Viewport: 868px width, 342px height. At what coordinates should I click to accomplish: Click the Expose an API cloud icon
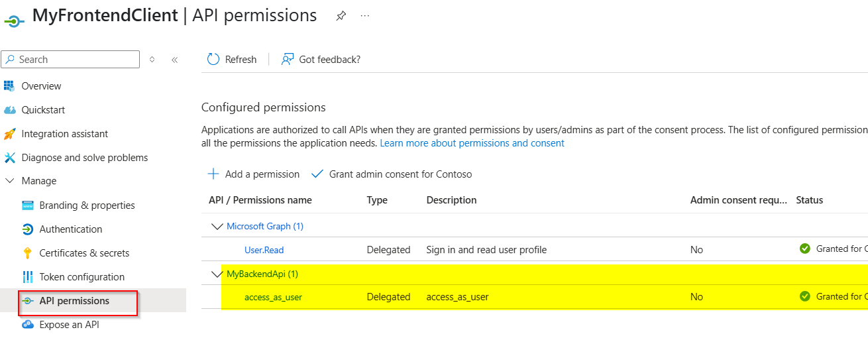click(28, 325)
